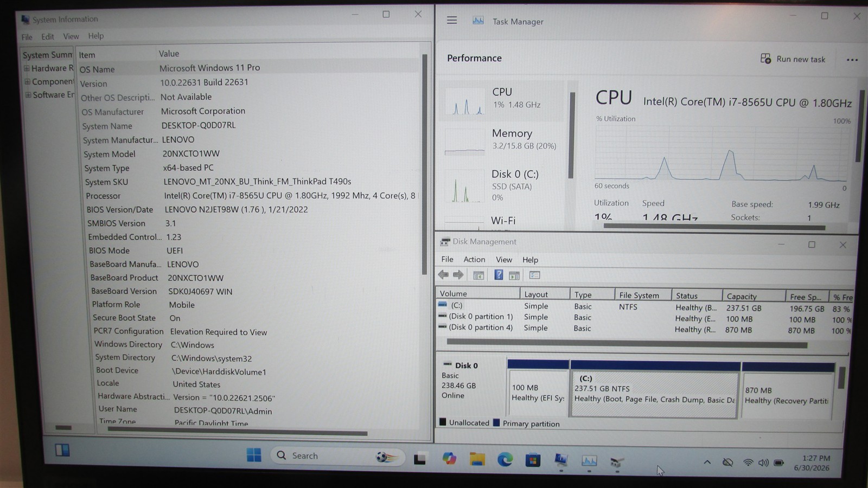Open Task Manager's three-dot more options menu
This screenshot has width=868, height=488.
tap(852, 60)
